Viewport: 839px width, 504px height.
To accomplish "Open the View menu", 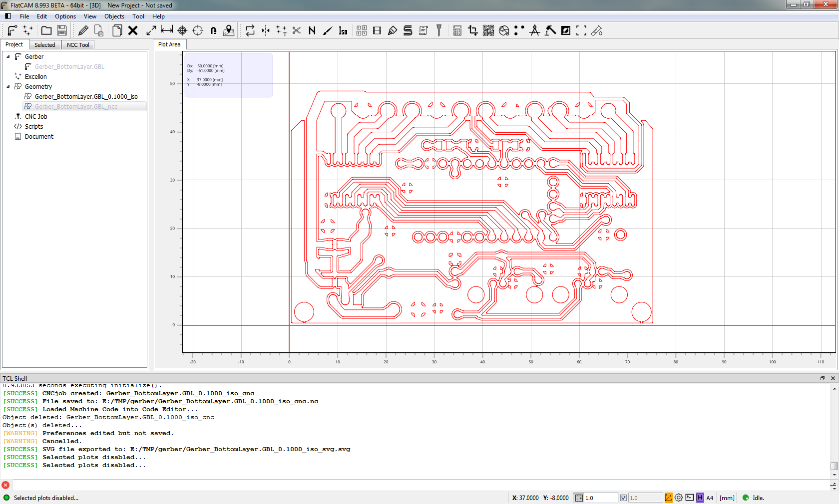I will (x=90, y=16).
